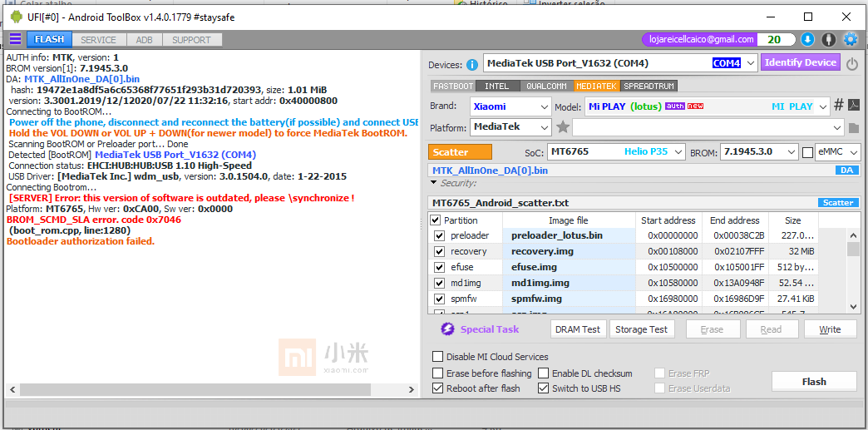Open the settings gear icon

coord(850,39)
